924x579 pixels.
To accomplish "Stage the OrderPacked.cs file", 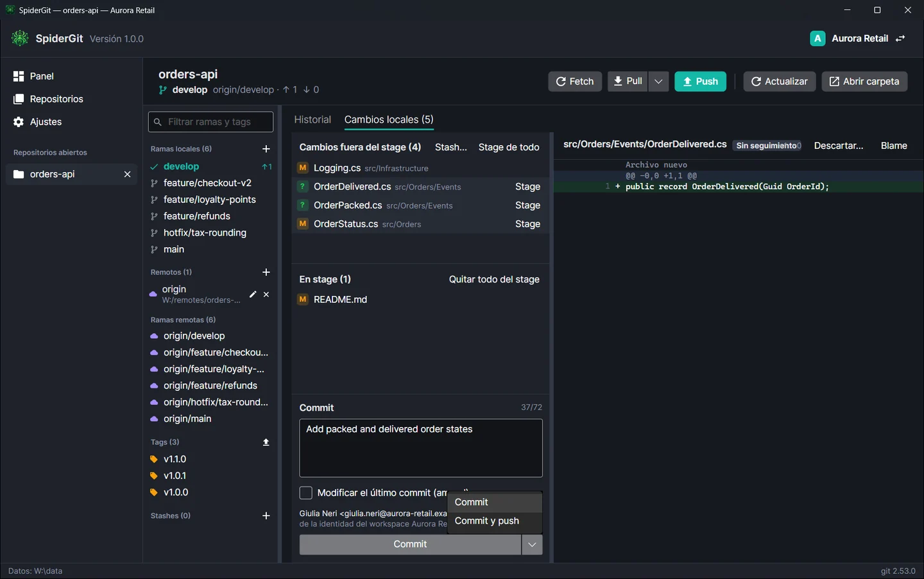I will click(527, 205).
